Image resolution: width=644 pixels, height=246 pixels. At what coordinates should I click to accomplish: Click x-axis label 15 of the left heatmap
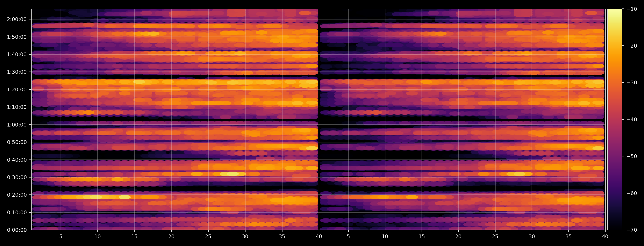coord(135,236)
